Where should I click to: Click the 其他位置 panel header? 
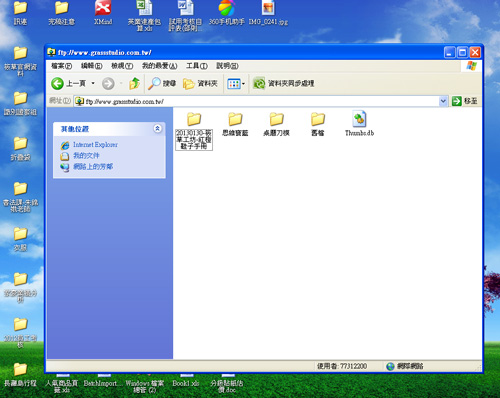point(109,129)
